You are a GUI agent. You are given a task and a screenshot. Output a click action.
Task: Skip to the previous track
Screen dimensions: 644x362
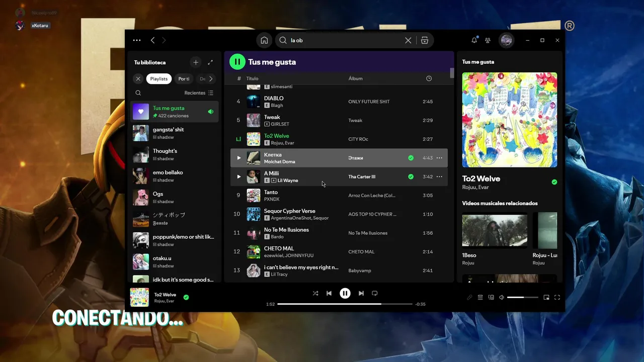pos(329,293)
